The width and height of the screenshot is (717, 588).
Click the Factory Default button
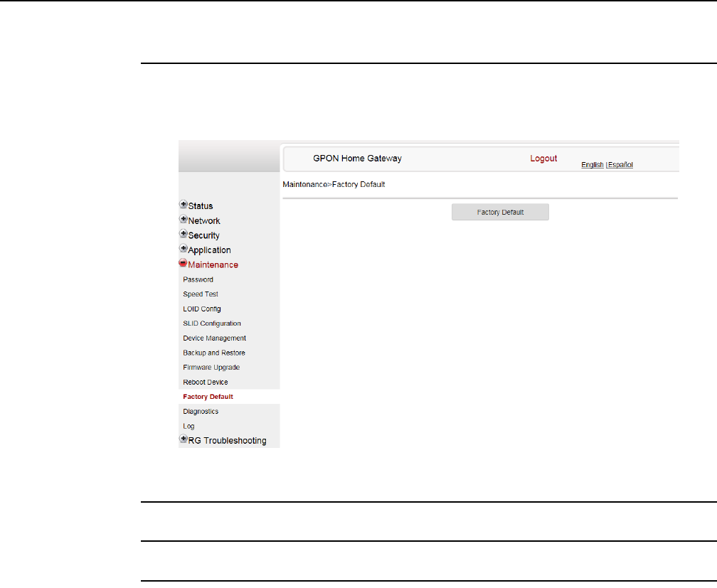[500, 212]
